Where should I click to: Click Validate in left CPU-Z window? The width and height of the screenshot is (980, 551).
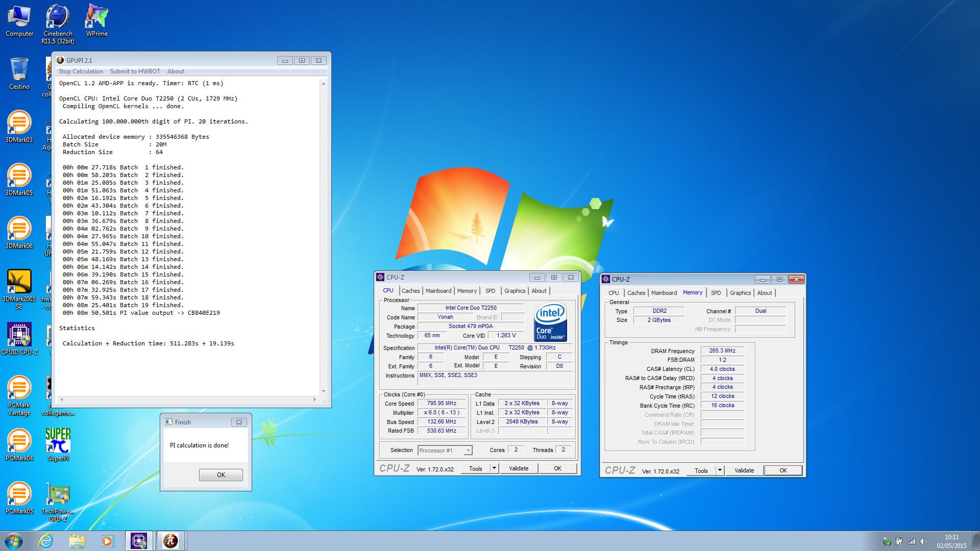pyautogui.click(x=519, y=469)
